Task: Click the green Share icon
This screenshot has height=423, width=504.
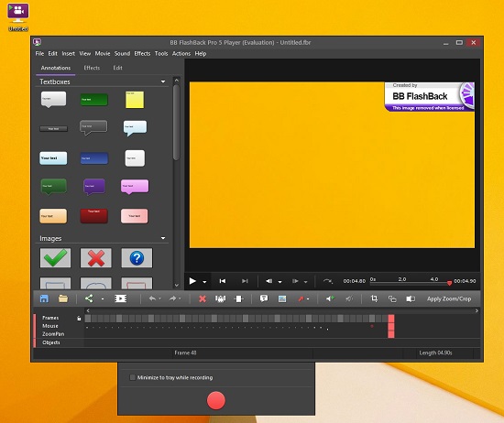Action: (x=89, y=298)
